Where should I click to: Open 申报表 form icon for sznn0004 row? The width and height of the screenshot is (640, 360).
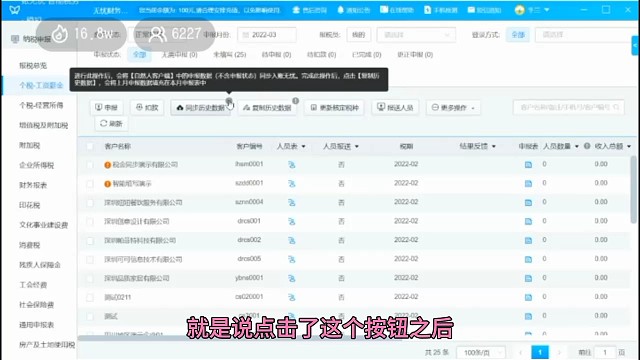528,202
